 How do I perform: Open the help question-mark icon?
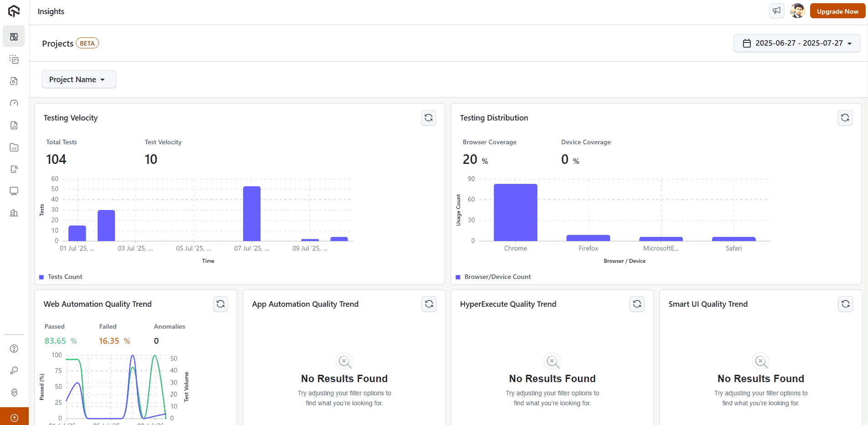(14, 348)
